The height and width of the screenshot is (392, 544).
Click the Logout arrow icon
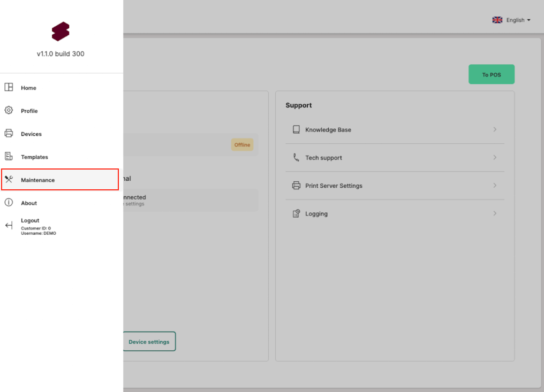coord(9,225)
